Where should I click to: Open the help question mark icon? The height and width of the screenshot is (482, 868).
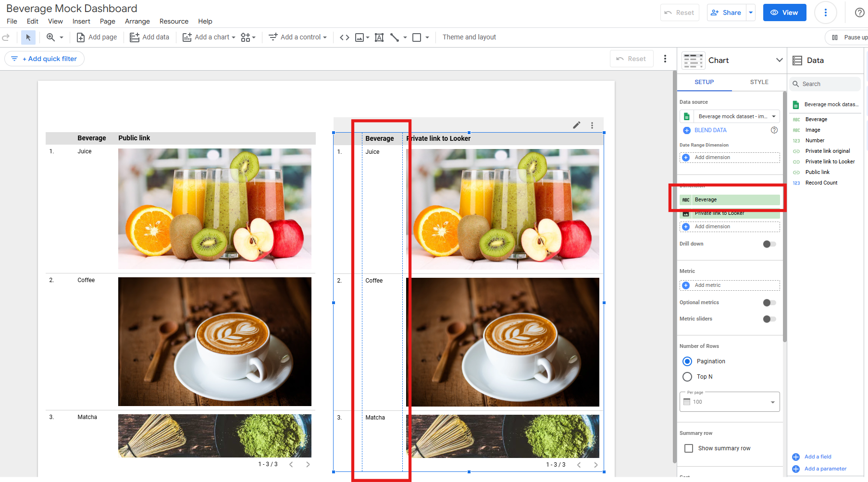click(859, 12)
